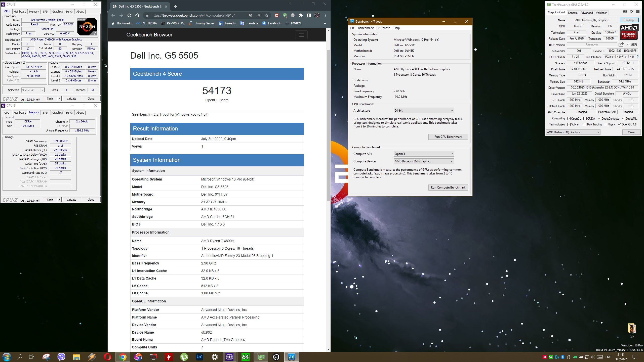The width and height of the screenshot is (644, 362).
Task: Open Viber from the taskbar
Action: point(61,357)
